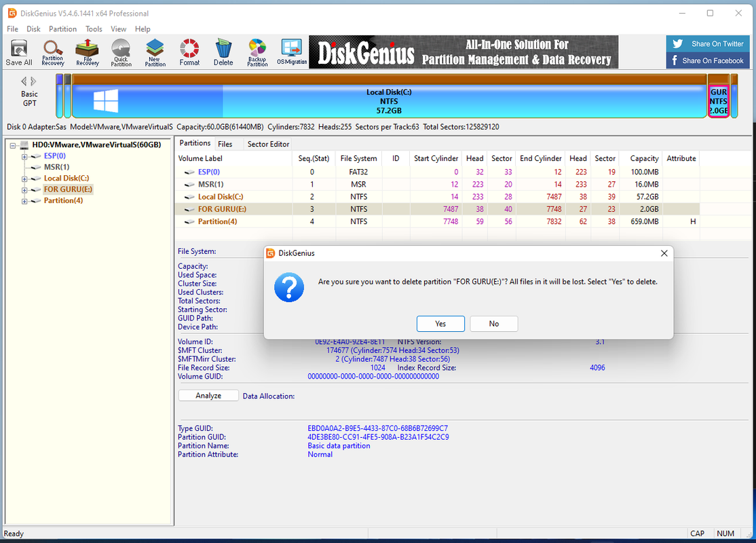Viewport: 756px width, 543px height.
Task: Cancel deletion by clicking No
Action: [x=494, y=324]
